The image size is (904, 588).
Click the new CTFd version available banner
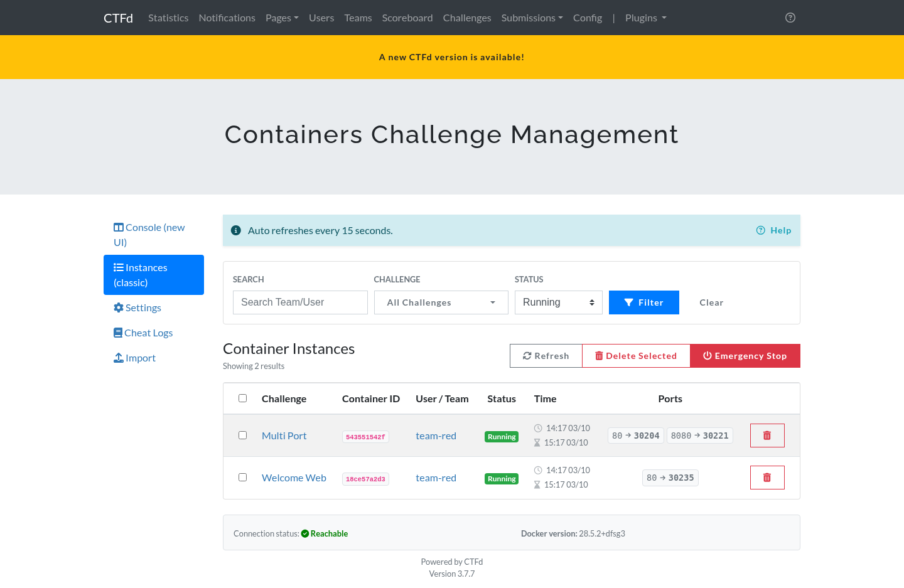click(x=452, y=57)
